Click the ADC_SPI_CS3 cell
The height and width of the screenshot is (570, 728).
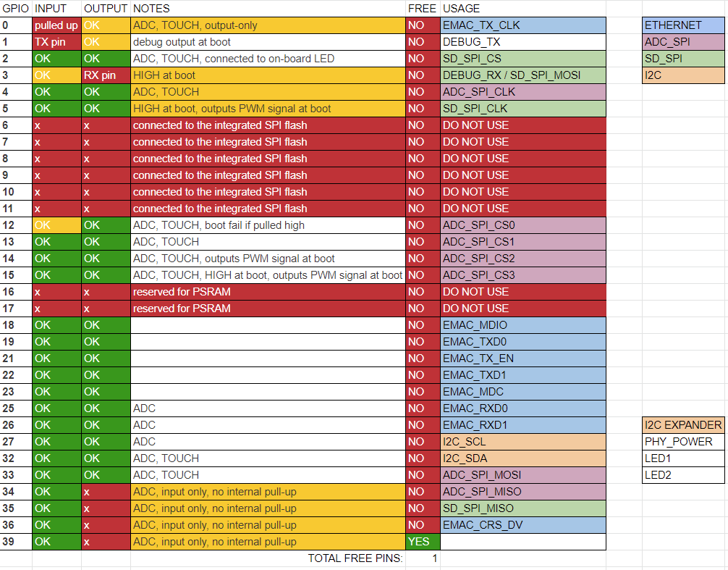click(522, 275)
